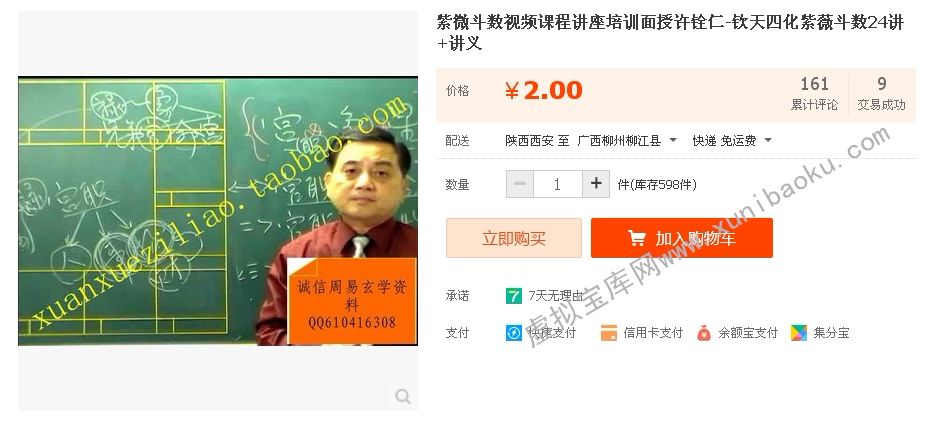Click the shopping cart icon
Image resolution: width=926 pixels, height=421 pixels.
tap(637, 238)
